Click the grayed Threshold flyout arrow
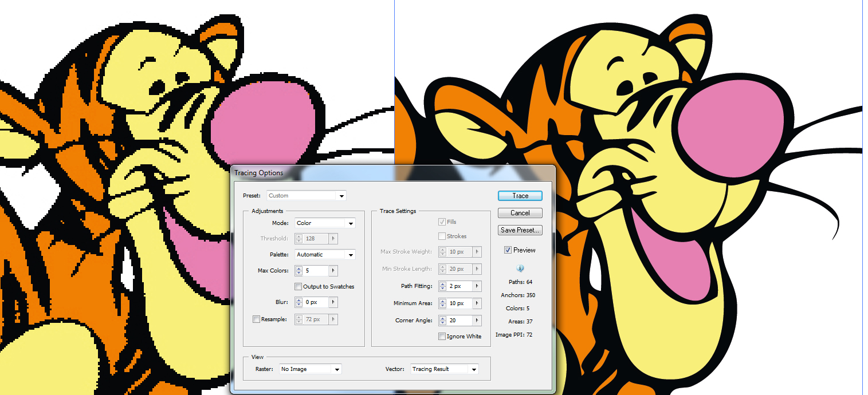 pos(333,238)
